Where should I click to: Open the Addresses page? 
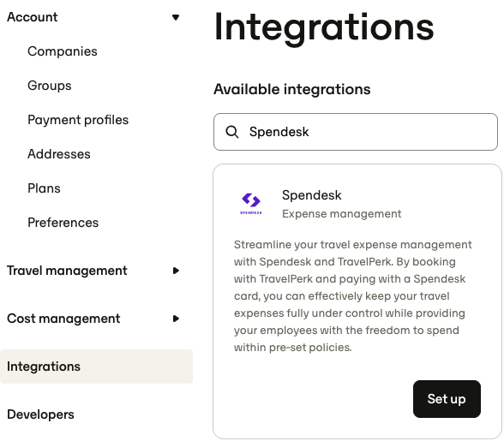click(x=59, y=154)
